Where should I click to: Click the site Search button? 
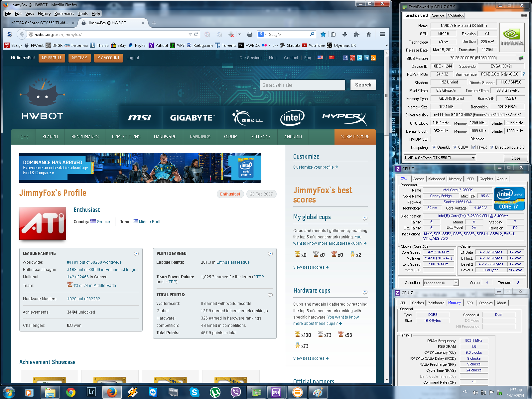click(x=363, y=85)
